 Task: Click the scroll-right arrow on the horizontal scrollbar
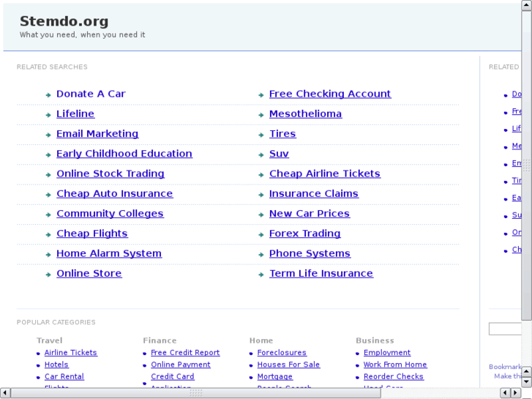(x=515, y=393)
